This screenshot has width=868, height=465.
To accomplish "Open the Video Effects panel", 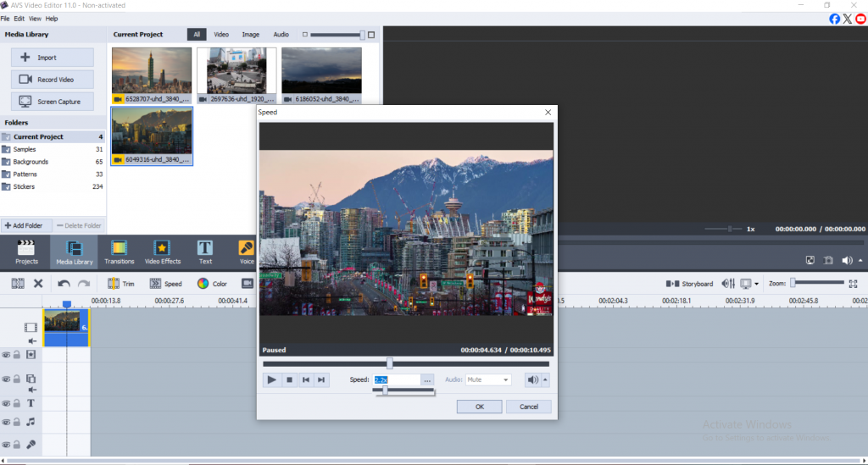I will 163,252.
